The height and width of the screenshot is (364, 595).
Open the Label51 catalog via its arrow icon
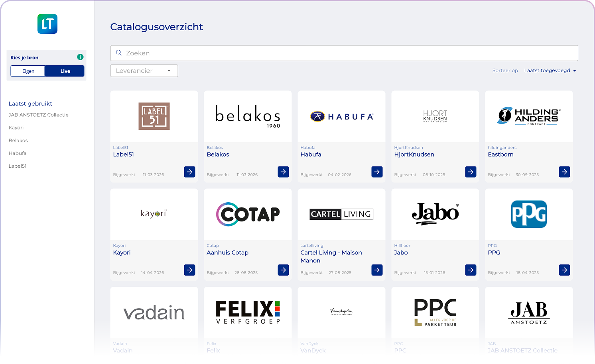[189, 172]
